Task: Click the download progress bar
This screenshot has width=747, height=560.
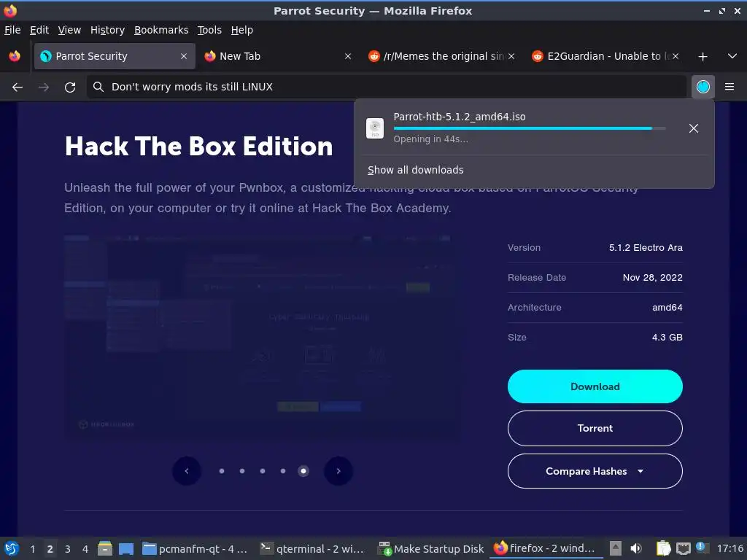Action: pos(530,128)
